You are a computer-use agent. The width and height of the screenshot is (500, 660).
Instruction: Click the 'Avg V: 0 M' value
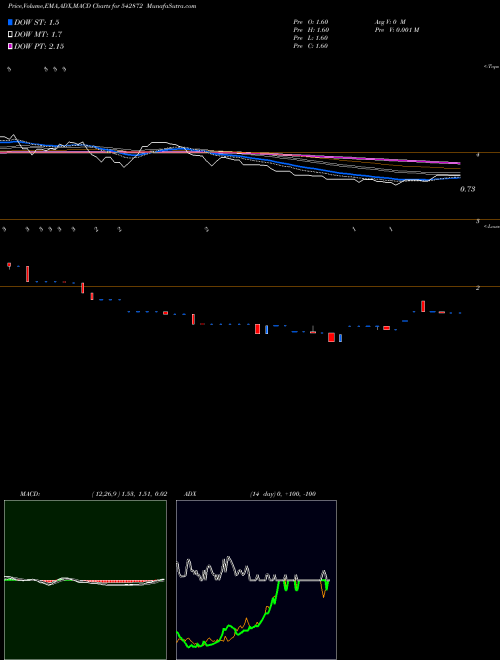[x=390, y=22]
